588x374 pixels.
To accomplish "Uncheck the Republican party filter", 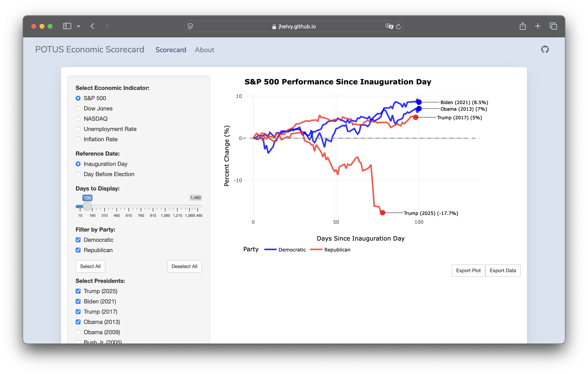I will tap(78, 250).
